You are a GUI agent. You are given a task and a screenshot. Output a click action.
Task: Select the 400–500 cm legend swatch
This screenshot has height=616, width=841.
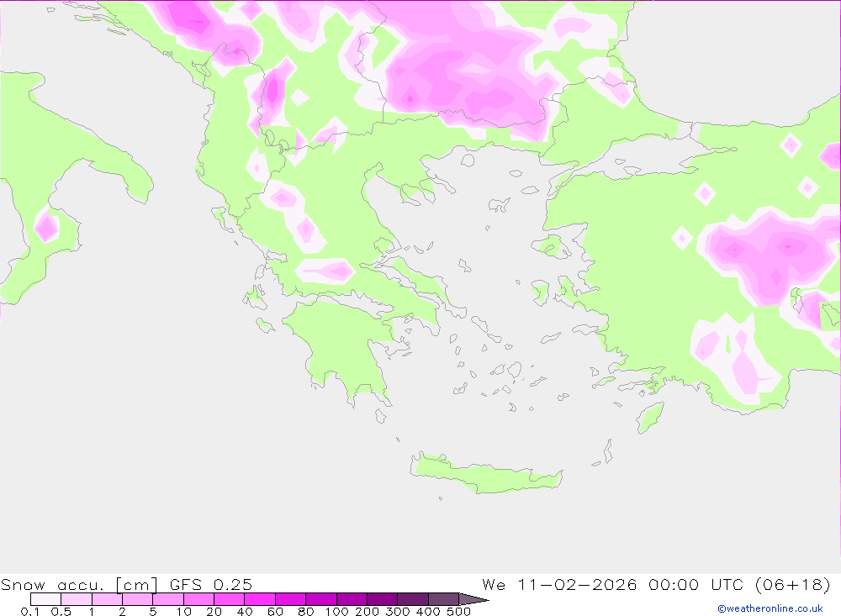click(443, 599)
